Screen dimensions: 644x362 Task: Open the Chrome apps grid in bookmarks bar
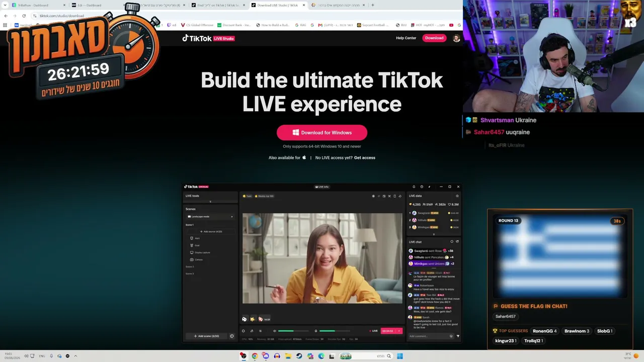6,25
